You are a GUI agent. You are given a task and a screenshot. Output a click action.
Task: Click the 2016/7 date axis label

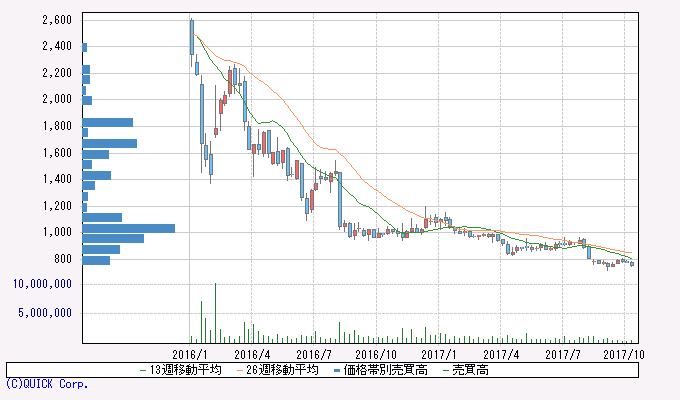pos(314,355)
